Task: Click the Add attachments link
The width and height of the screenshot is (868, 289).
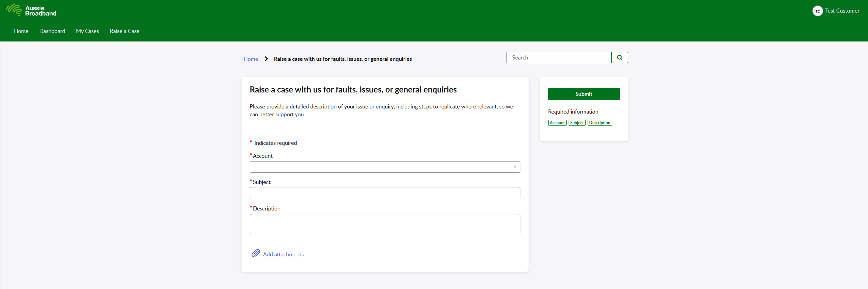Action: tap(283, 254)
